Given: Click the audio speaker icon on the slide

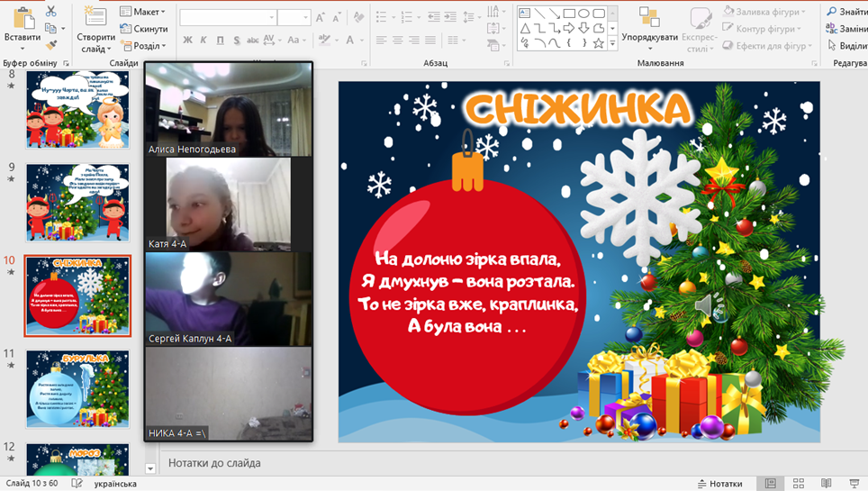Looking at the screenshot, I should tap(703, 305).
